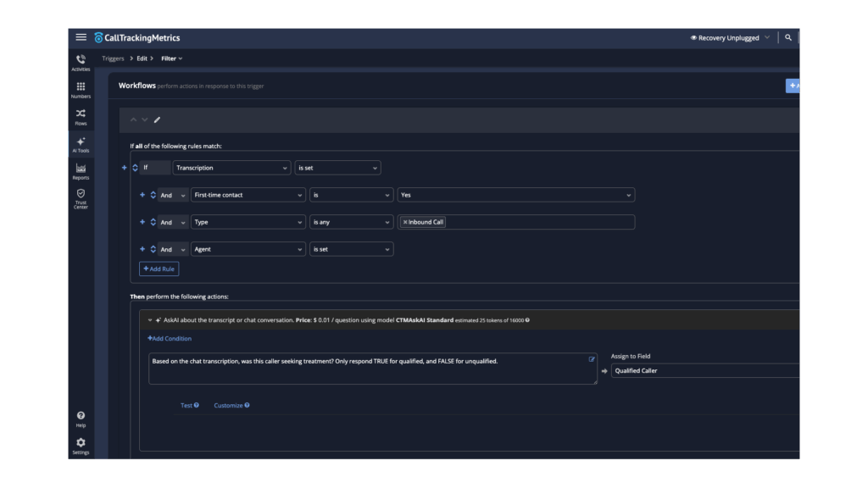Open Reports from the left sidebar
This screenshot has height=488, width=868.
[80, 172]
